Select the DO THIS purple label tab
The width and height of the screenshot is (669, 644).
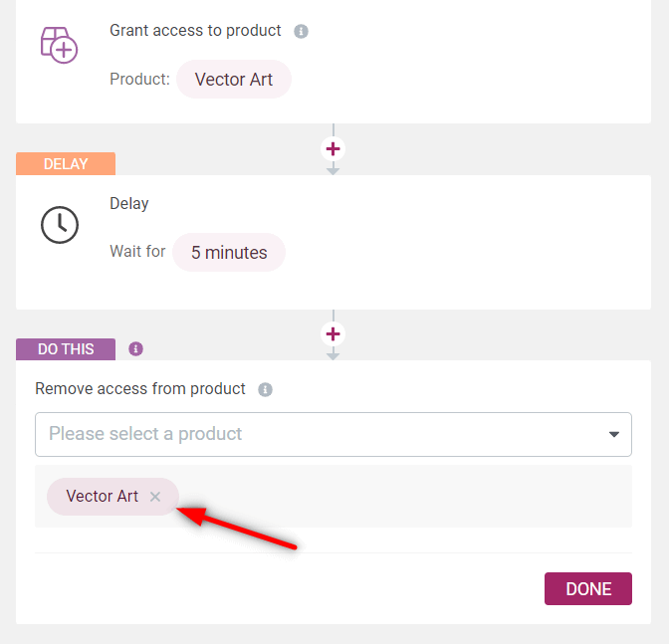tap(66, 349)
